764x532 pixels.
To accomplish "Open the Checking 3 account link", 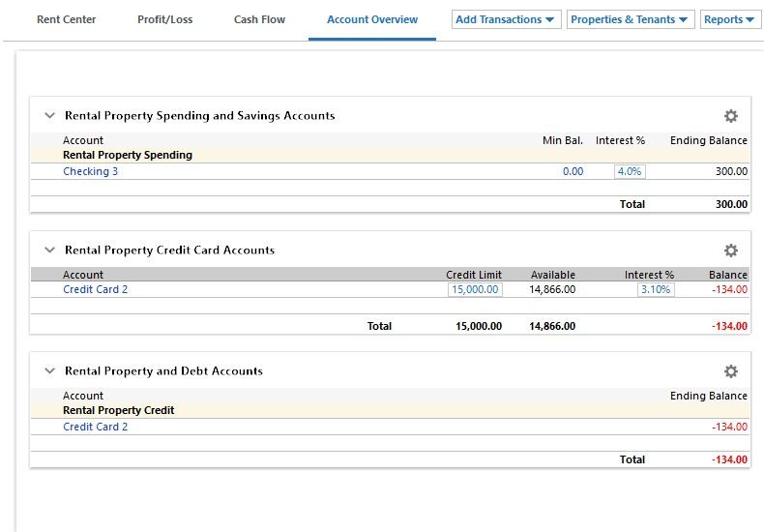I will click(90, 172).
